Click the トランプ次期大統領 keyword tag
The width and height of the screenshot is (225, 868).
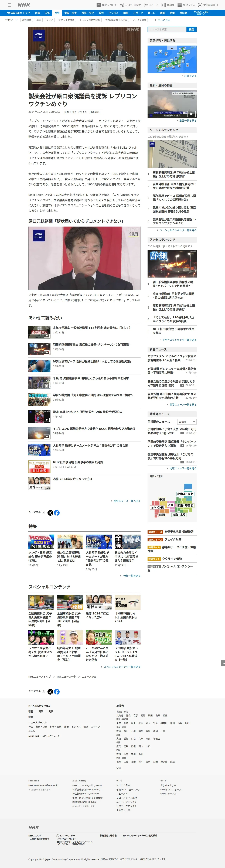click(x=90, y=20)
